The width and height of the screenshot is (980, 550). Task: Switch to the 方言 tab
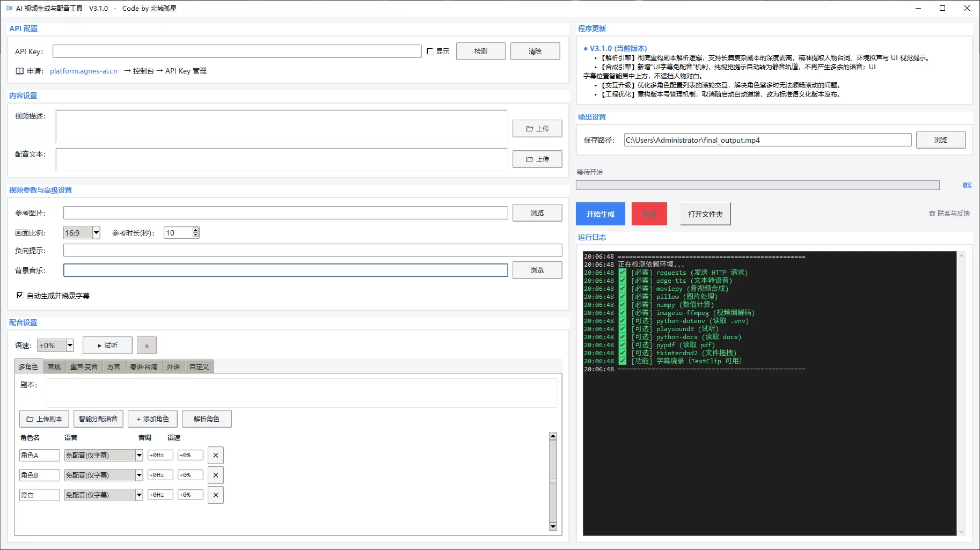coord(114,367)
